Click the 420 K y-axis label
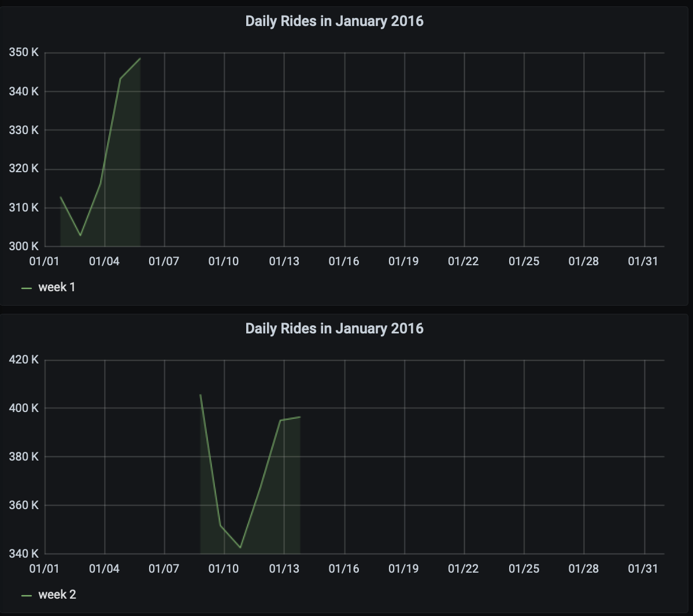This screenshot has height=616, width=693. click(x=24, y=359)
